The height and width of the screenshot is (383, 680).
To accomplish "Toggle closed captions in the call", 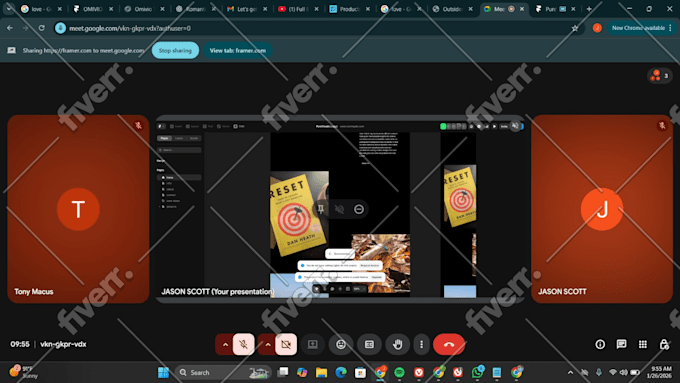I will point(369,344).
